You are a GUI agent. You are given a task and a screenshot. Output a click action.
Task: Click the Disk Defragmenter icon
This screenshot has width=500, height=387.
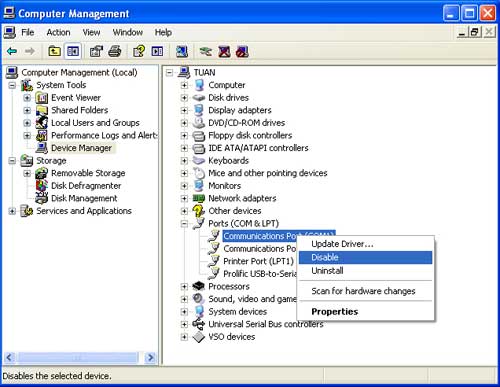click(x=42, y=185)
